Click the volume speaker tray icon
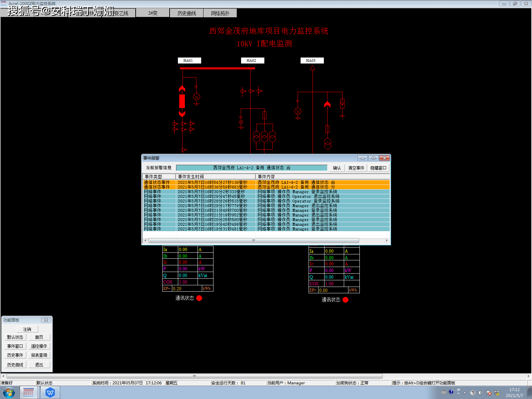532x399 pixels. click(480, 393)
